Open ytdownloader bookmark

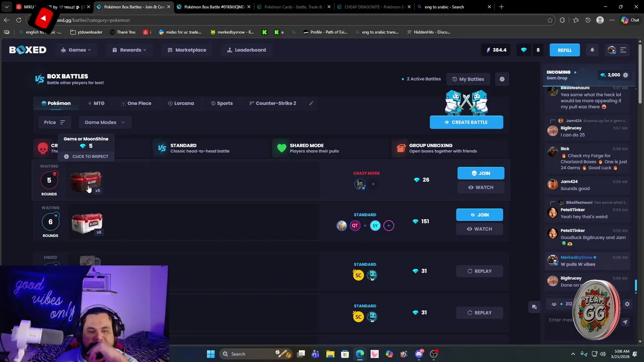coord(87,32)
